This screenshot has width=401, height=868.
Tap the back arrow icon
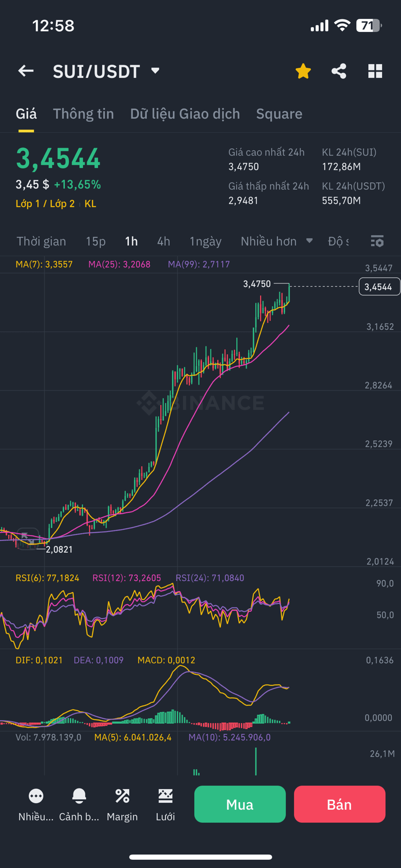26,71
